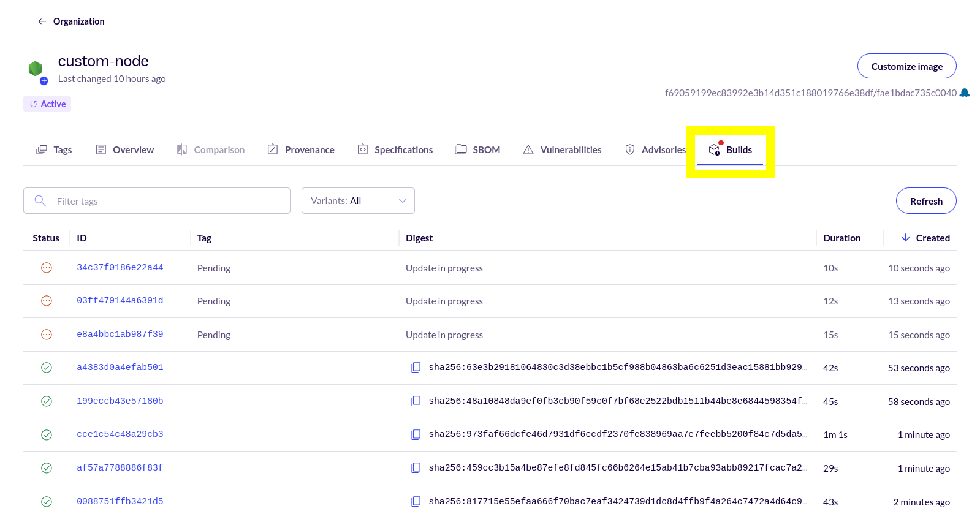Copy digest for build af57a7788886f83f
Viewport: 980px width, 522px height.
(416, 468)
